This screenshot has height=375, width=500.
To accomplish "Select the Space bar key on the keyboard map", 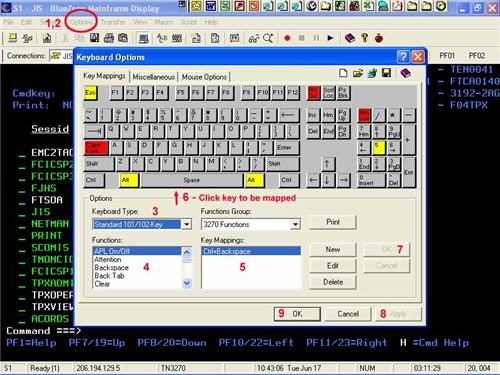I will pyautogui.click(x=192, y=180).
